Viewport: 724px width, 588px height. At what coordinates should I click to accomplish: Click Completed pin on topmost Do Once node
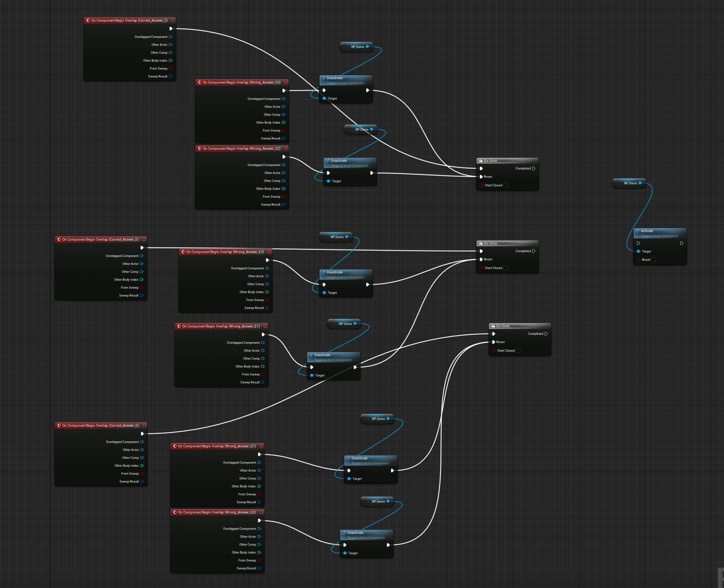[534, 168]
